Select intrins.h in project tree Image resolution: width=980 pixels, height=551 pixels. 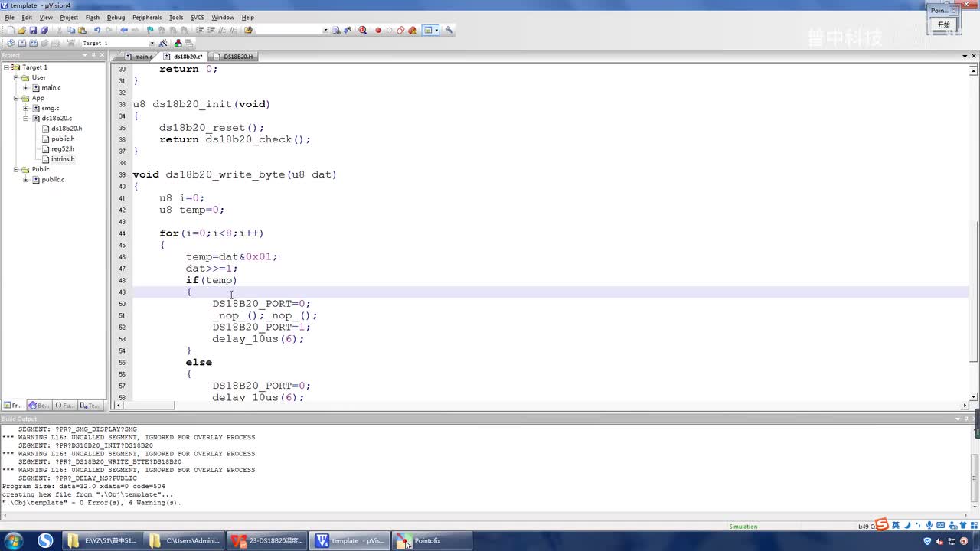(x=63, y=159)
